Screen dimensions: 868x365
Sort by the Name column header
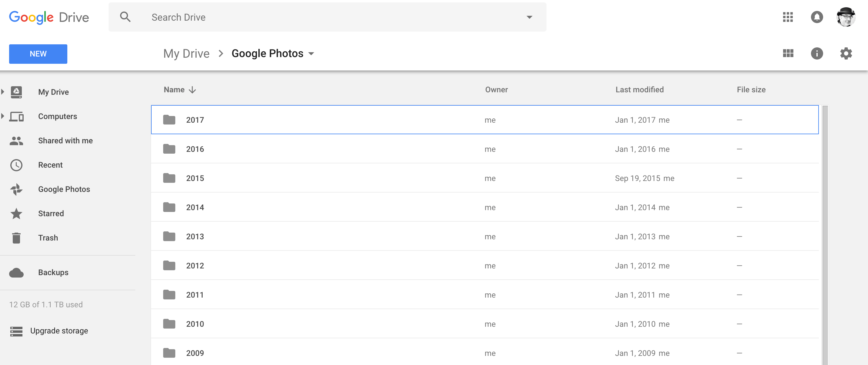(x=174, y=90)
